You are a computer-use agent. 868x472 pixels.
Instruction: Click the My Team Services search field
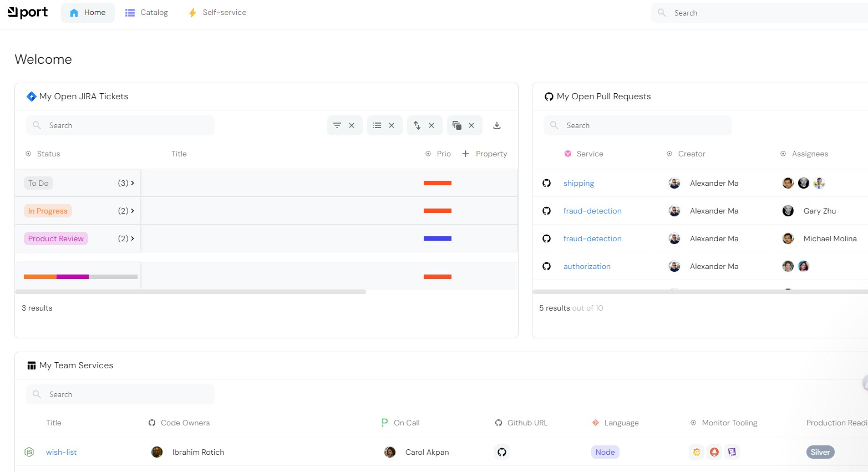120,394
